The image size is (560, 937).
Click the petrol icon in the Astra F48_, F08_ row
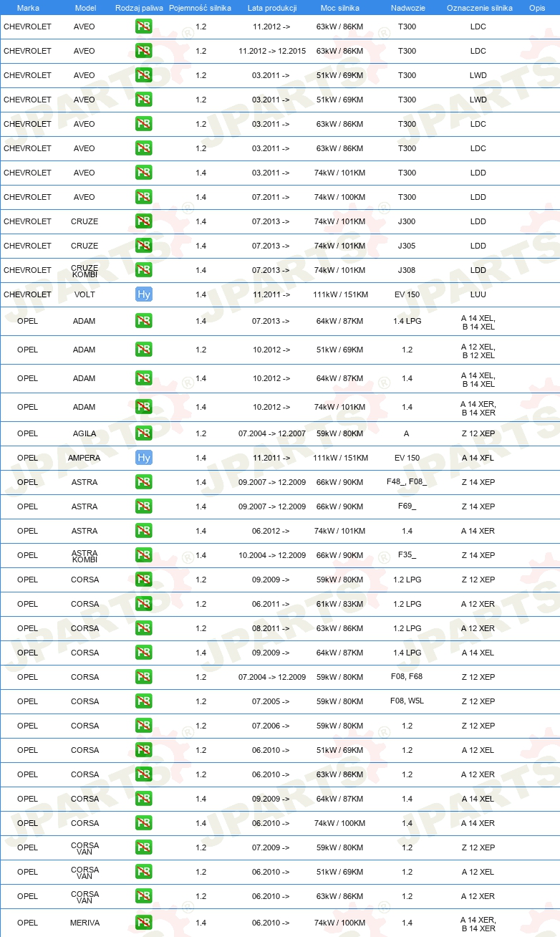click(x=144, y=482)
